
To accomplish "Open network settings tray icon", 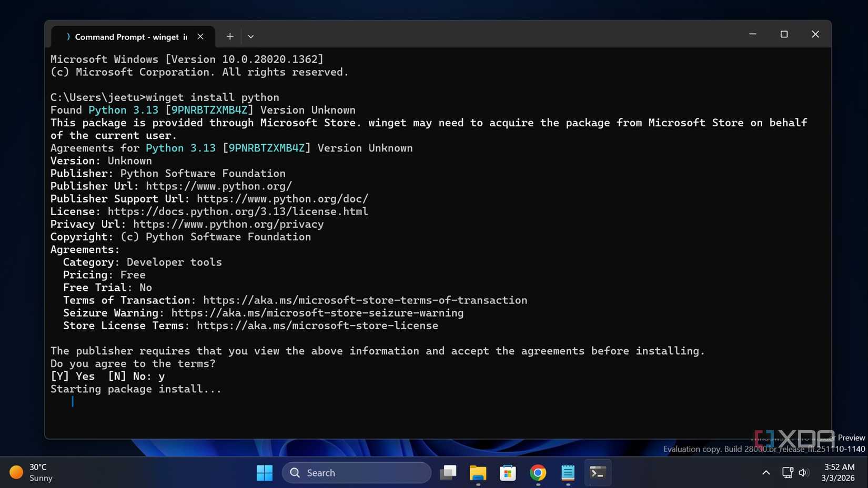I will [x=788, y=473].
